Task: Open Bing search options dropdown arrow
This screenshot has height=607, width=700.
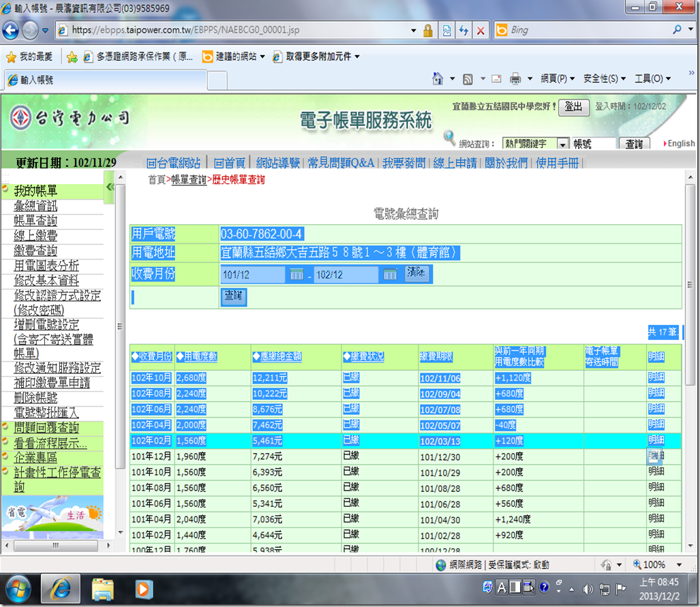Action: pyautogui.click(x=690, y=30)
